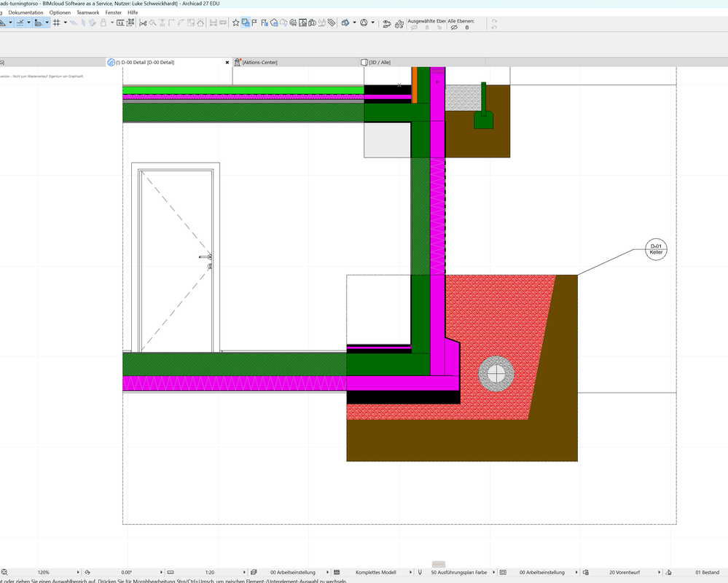Screen dimensions: 728x583
Task: Switch to the 3D / Alle tab
Action: (379, 63)
